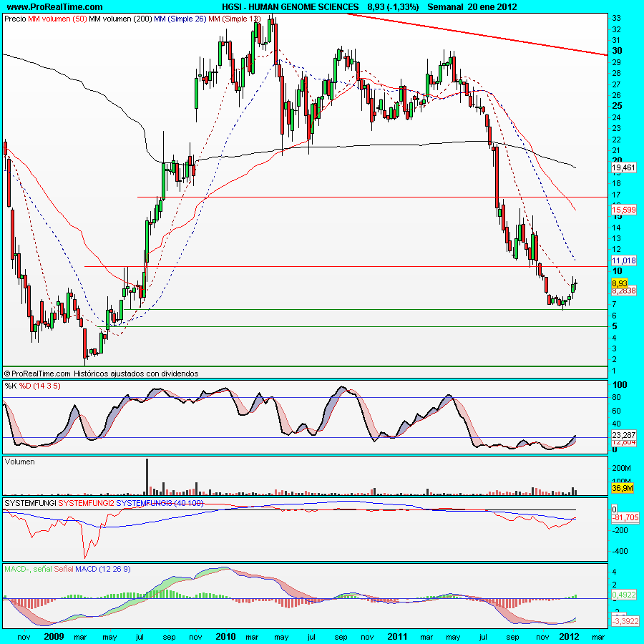
Task: Select the MM volumen (50) legend entry
Action: pos(57,19)
